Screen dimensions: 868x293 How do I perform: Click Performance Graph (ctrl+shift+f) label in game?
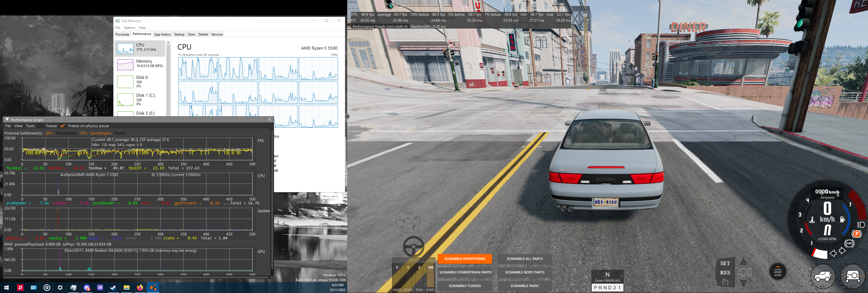click(380, 27)
